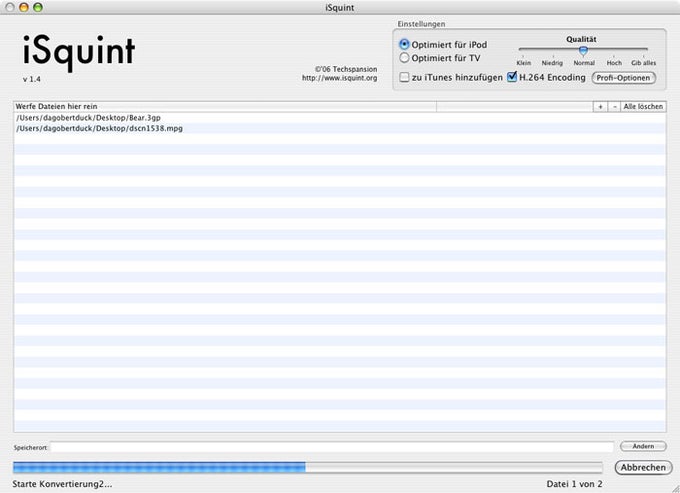Click the minus button to remove file
The width and height of the screenshot is (680, 493).
coord(615,107)
